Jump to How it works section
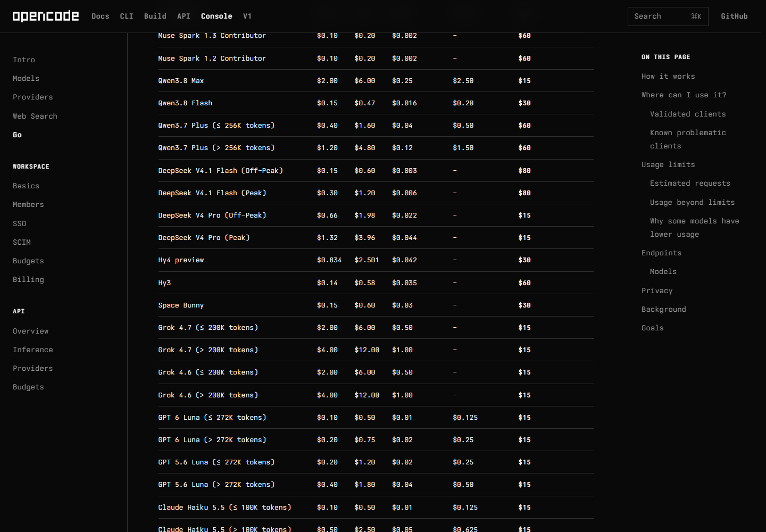This screenshot has width=766, height=532. tap(668, 76)
